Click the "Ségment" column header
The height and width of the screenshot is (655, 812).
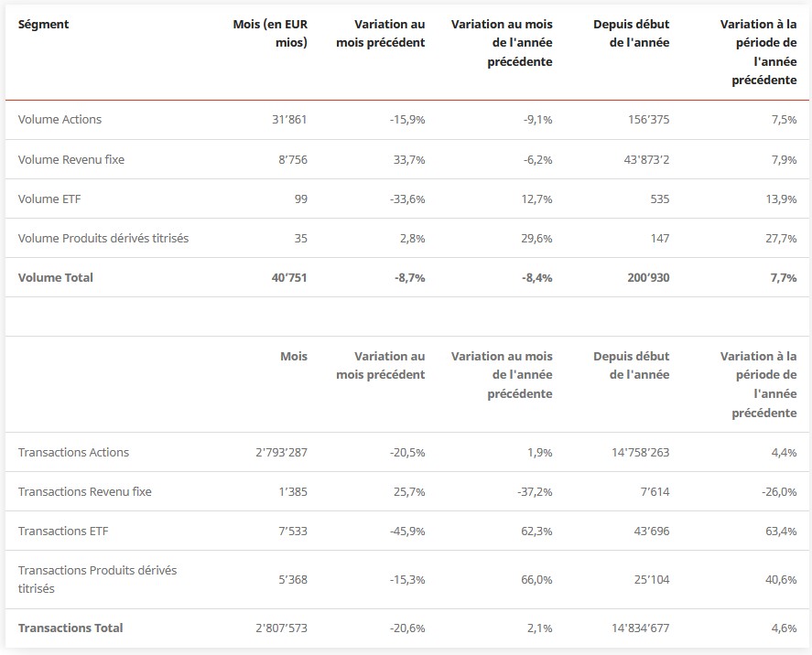[x=43, y=24]
